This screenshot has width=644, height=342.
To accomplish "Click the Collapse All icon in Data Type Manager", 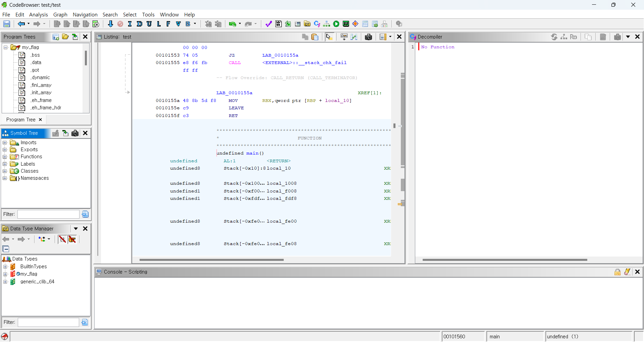I will pyautogui.click(x=6, y=249).
